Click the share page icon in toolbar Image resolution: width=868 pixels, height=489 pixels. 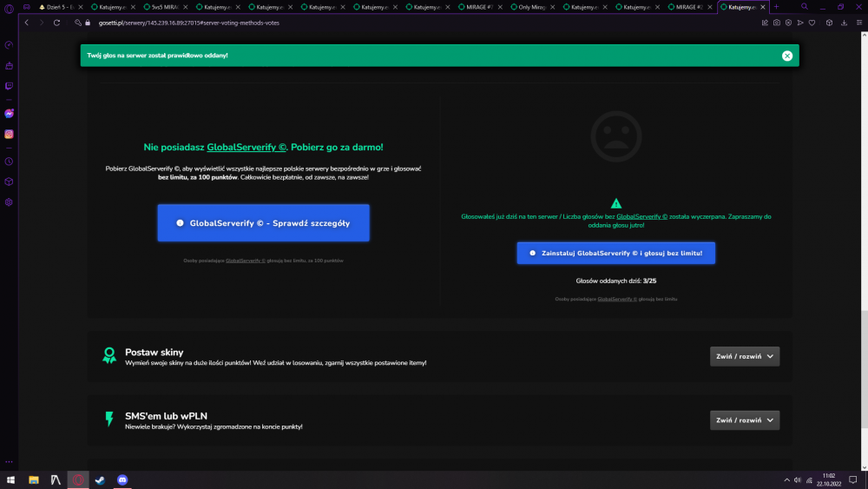click(765, 23)
